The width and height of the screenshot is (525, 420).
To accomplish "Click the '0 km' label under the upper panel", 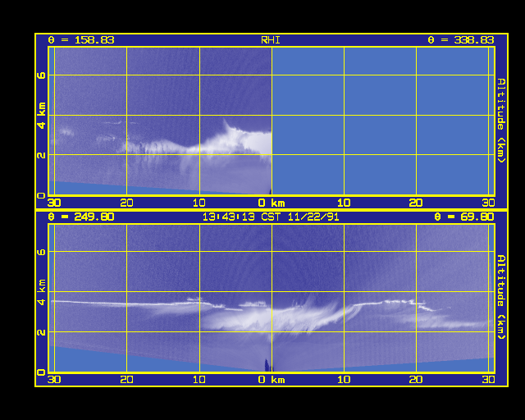I will coord(272,203).
